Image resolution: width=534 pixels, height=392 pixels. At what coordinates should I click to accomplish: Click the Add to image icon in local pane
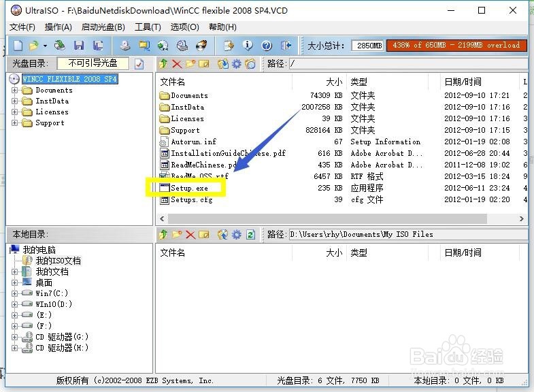click(223, 234)
